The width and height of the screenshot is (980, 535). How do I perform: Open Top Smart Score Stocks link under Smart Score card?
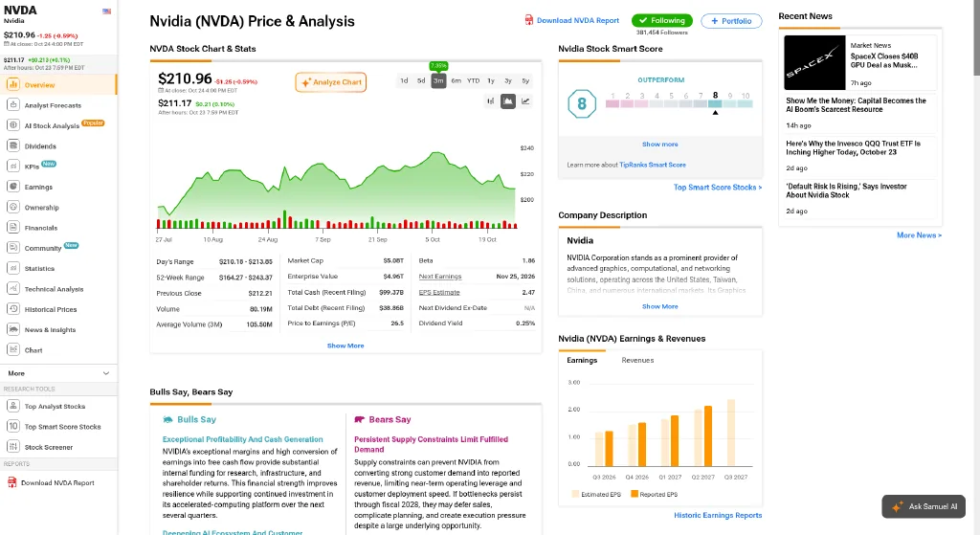point(718,187)
